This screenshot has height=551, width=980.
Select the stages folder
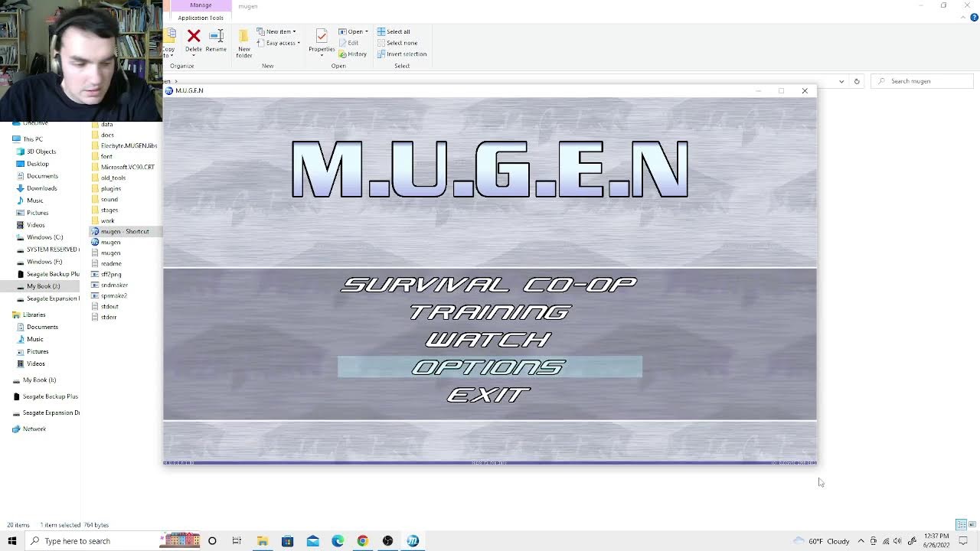coord(104,210)
